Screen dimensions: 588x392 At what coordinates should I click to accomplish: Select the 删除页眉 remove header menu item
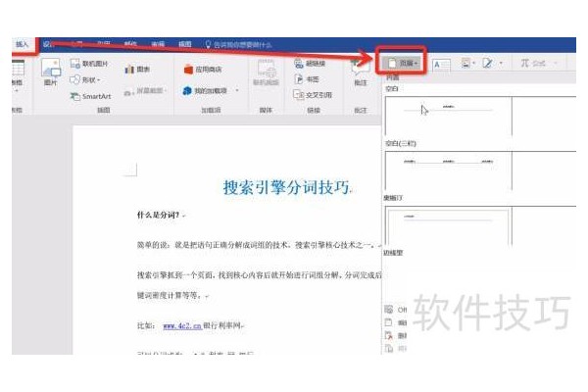pos(396,336)
